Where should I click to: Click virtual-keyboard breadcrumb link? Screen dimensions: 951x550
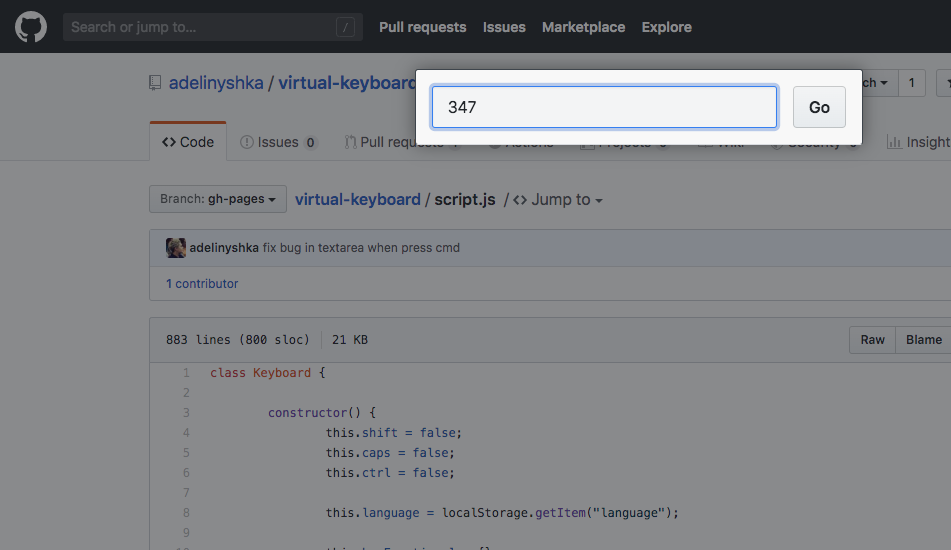tap(358, 199)
